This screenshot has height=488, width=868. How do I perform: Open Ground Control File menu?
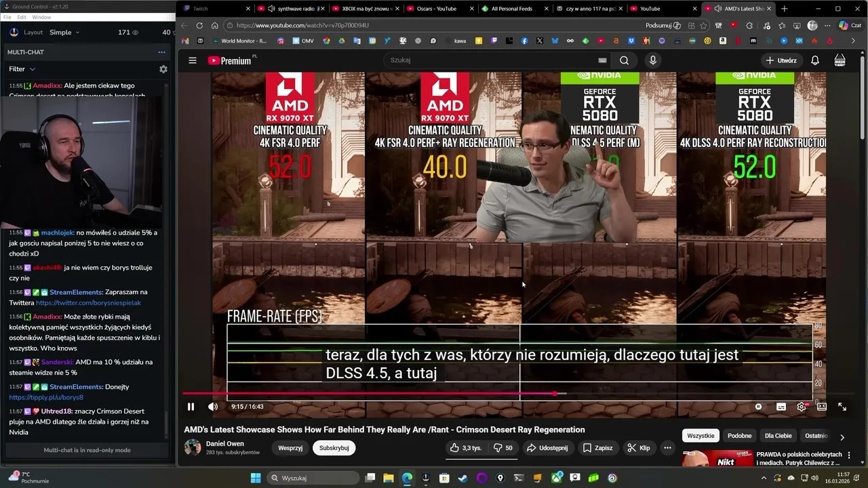[x=7, y=17]
